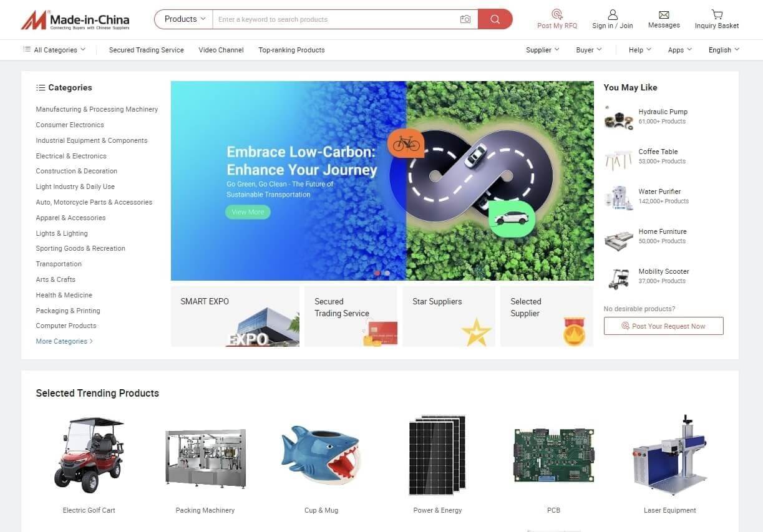Open Secured Trading Service in top nav
Image resolution: width=763 pixels, height=532 pixels.
(147, 50)
